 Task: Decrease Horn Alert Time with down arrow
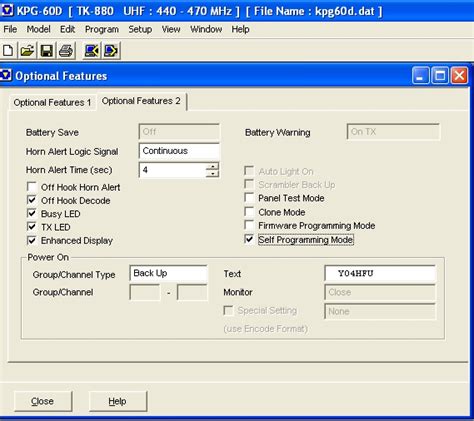(x=212, y=174)
